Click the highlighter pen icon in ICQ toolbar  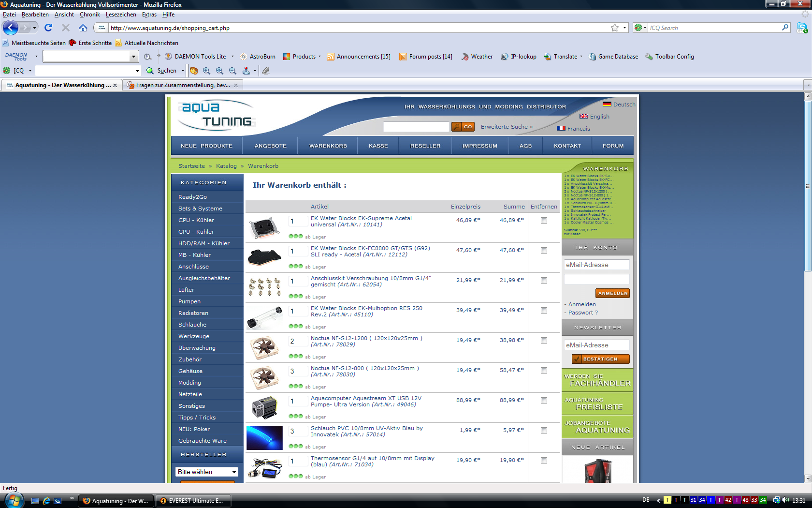click(266, 71)
